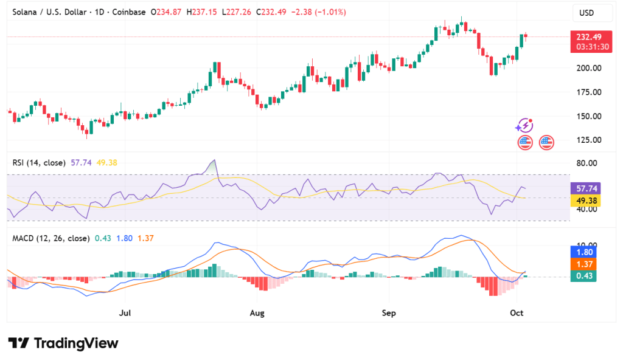Viewport: 623px width, 364px height.
Task: Click the yellow 49.38 RSI average tag
Action: [588, 201]
